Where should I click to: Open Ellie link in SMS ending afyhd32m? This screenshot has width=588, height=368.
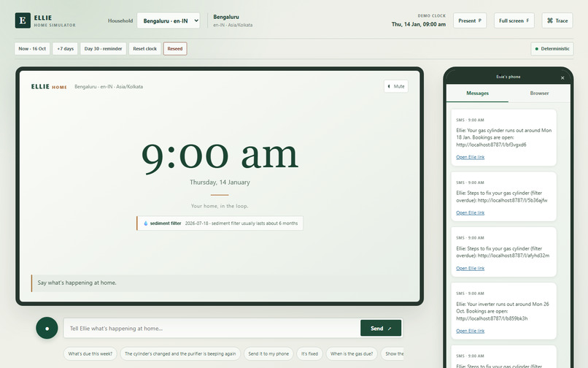click(x=471, y=269)
